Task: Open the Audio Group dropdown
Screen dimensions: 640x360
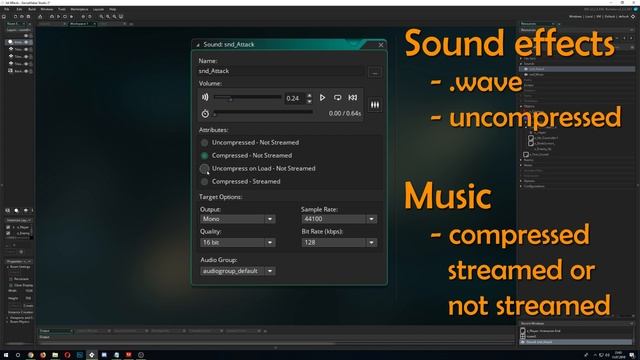Action: pos(238,271)
